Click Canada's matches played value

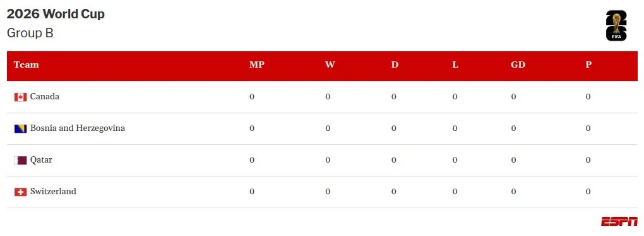click(x=252, y=97)
